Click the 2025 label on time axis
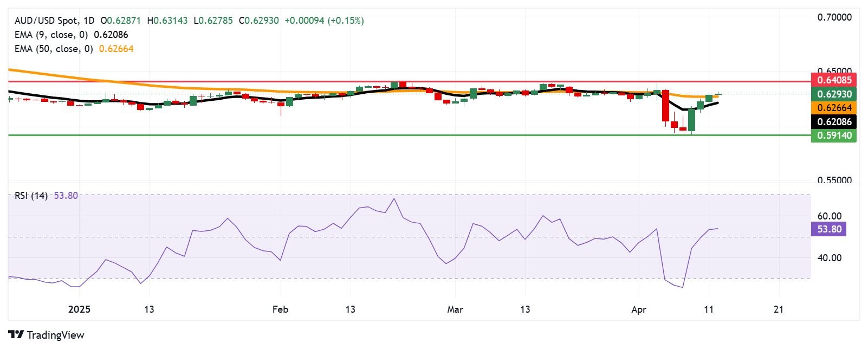868x349 pixels. [79, 309]
